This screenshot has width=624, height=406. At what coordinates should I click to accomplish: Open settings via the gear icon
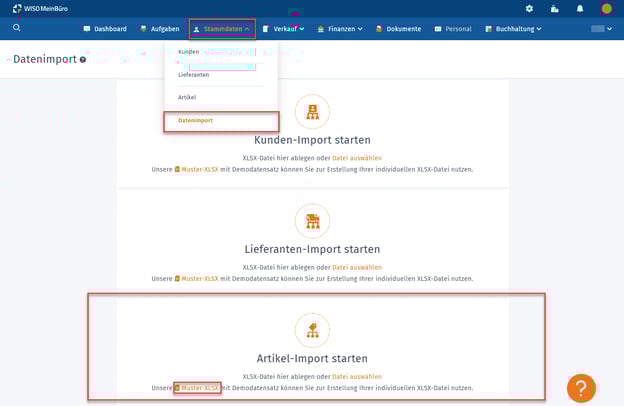(x=529, y=8)
